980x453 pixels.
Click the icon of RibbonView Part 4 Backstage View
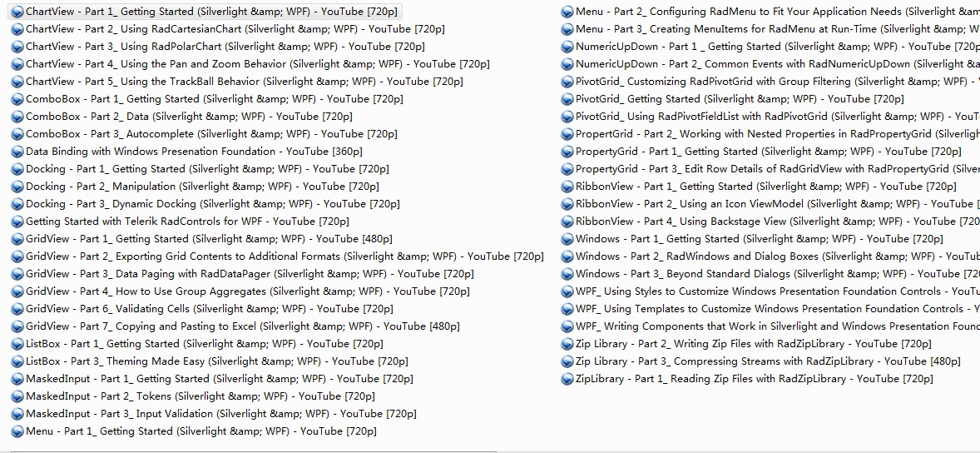(x=567, y=222)
